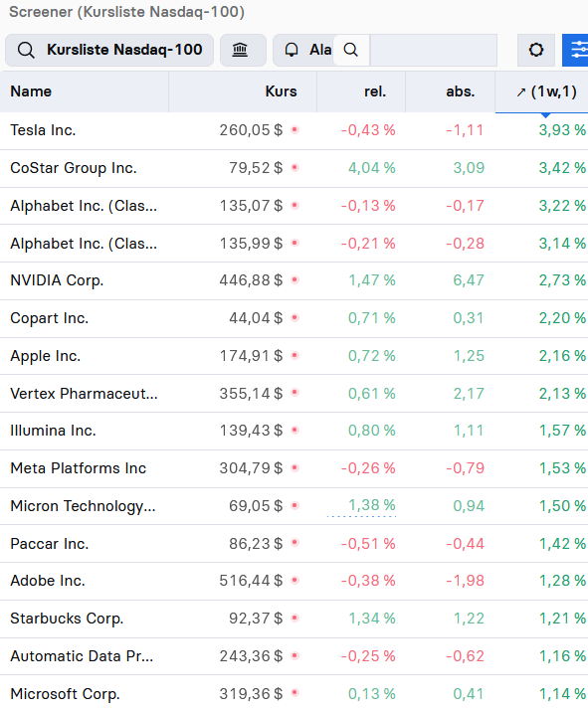The image size is (588, 710).
Task: Select the CoStar Group Inc. row
Action: [294, 168]
